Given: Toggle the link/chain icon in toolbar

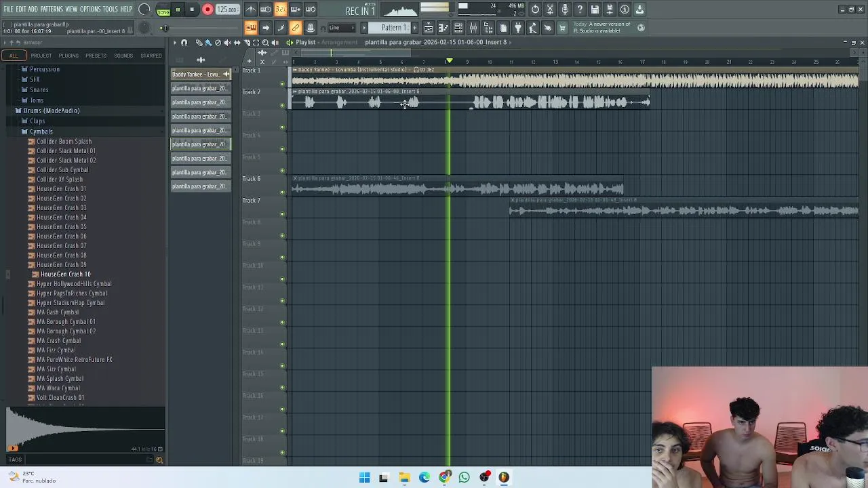Looking at the screenshot, I should [296, 28].
